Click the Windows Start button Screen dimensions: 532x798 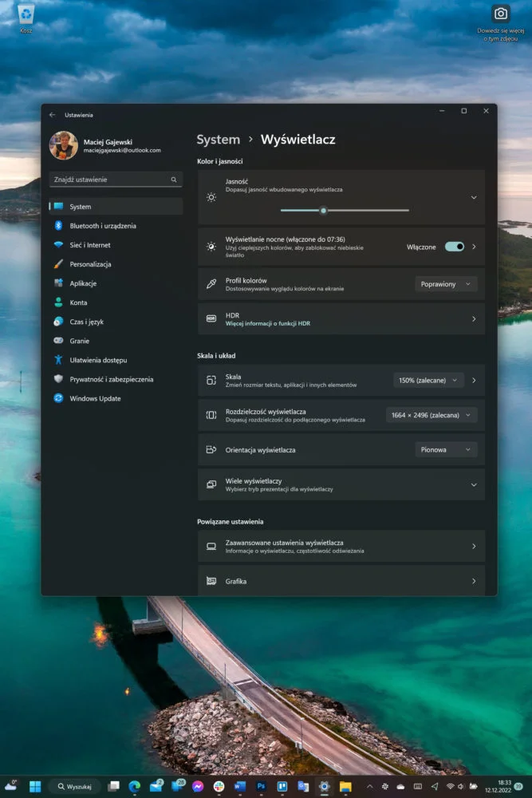point(35,786)
